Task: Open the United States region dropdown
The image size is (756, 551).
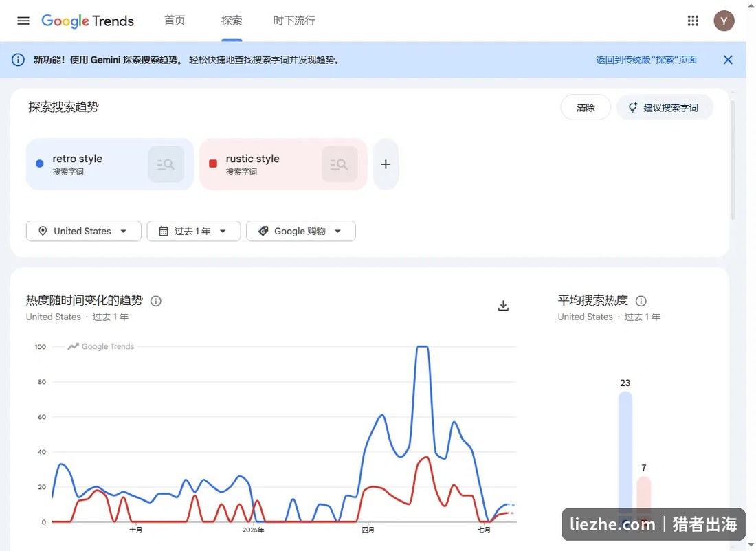Action: [x=83, y=231]
